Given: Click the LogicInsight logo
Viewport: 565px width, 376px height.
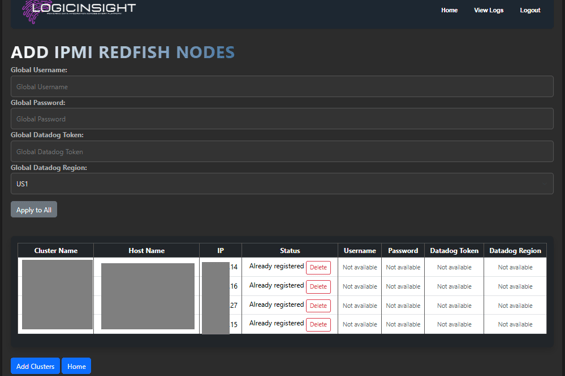Looking at the screenshot, I should pyautogui.click(x=79, y=11).
